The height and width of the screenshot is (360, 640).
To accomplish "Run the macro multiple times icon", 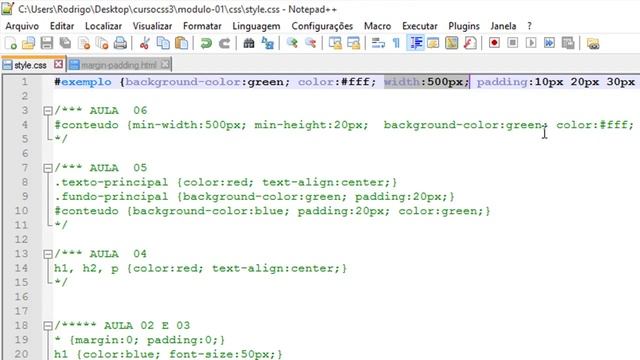I will coord(549,43).
